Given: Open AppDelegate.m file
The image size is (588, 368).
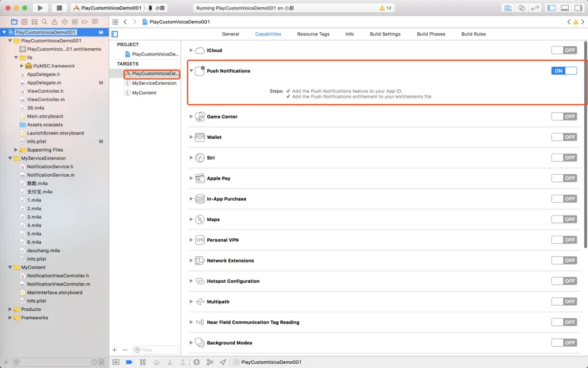Looking at the screenshot, I should click(x=44, y=83).
